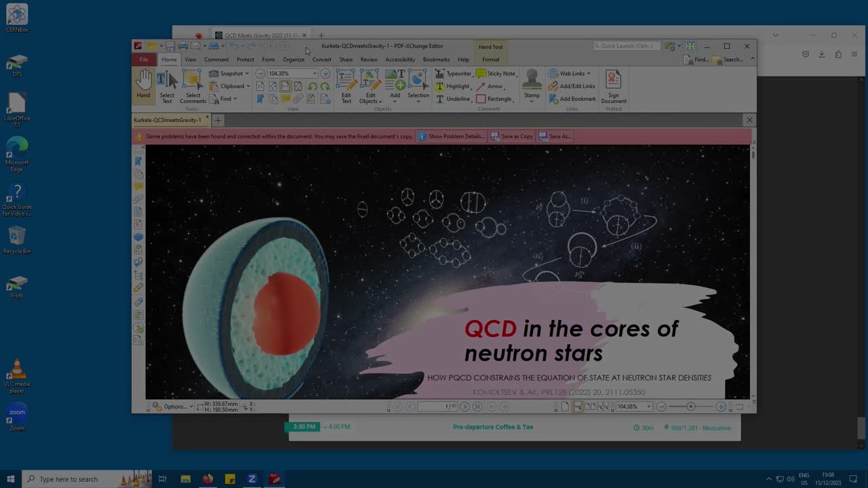Rotate view counter-clockwise with green arrow
The width and height of the screenshot is (868, 488).
(312, 86)
